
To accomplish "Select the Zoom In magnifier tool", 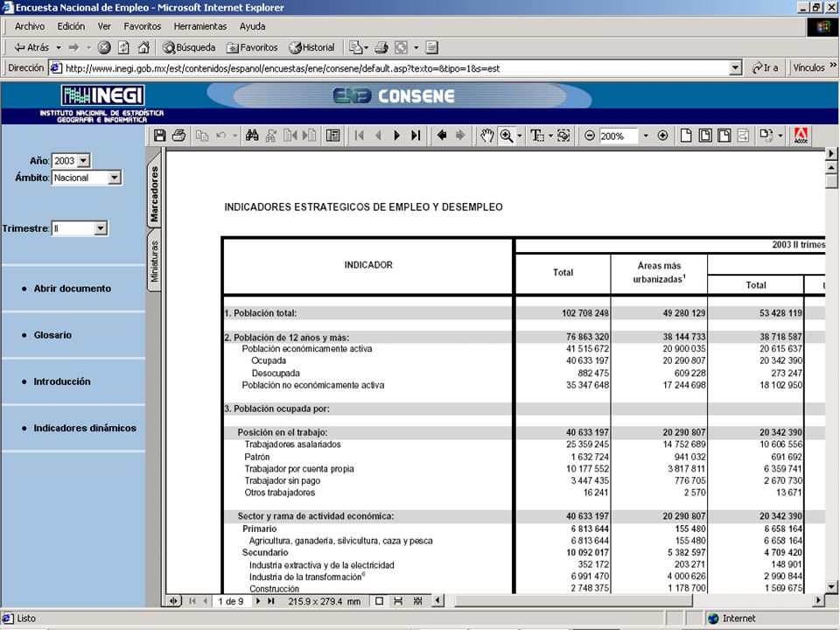I will (x=507, y=136).
